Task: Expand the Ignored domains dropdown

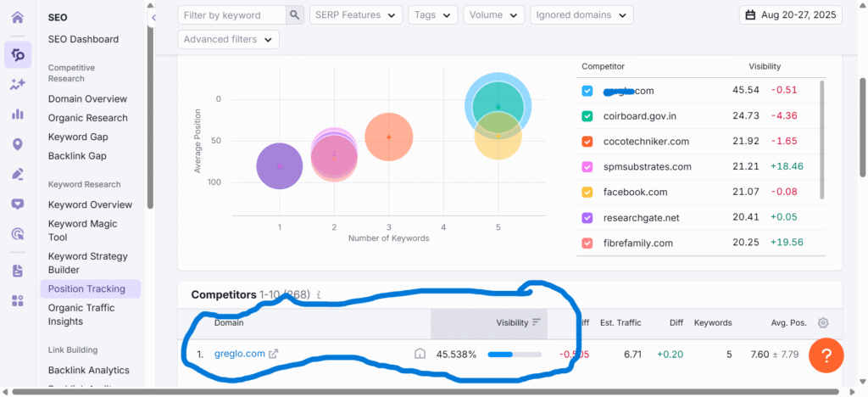Action: tap(581, 15)
